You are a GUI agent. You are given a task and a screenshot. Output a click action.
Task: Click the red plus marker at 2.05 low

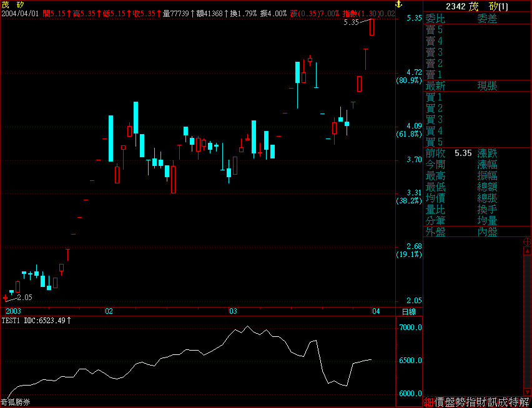pos(6,298)
